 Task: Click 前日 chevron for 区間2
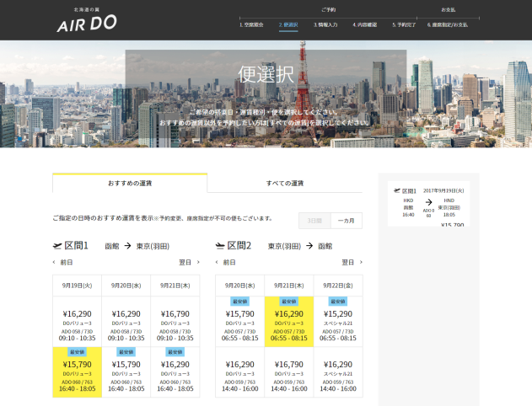coord(217,262)
